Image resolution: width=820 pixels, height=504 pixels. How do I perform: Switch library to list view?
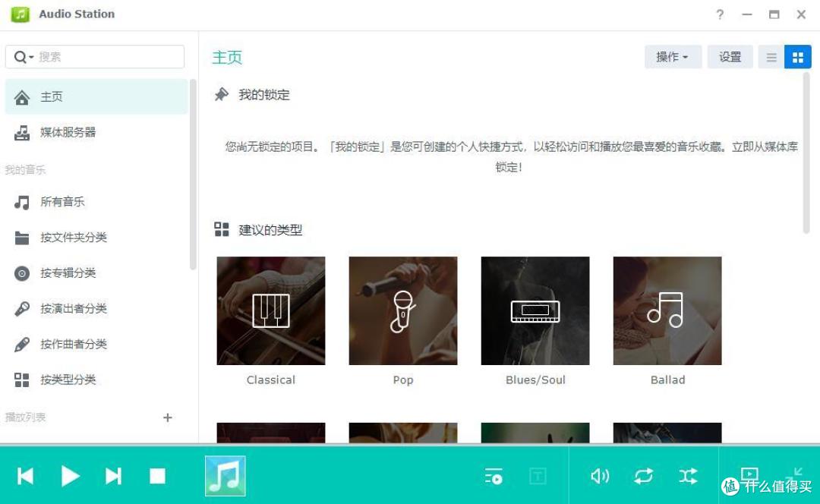tap(771, 56)
